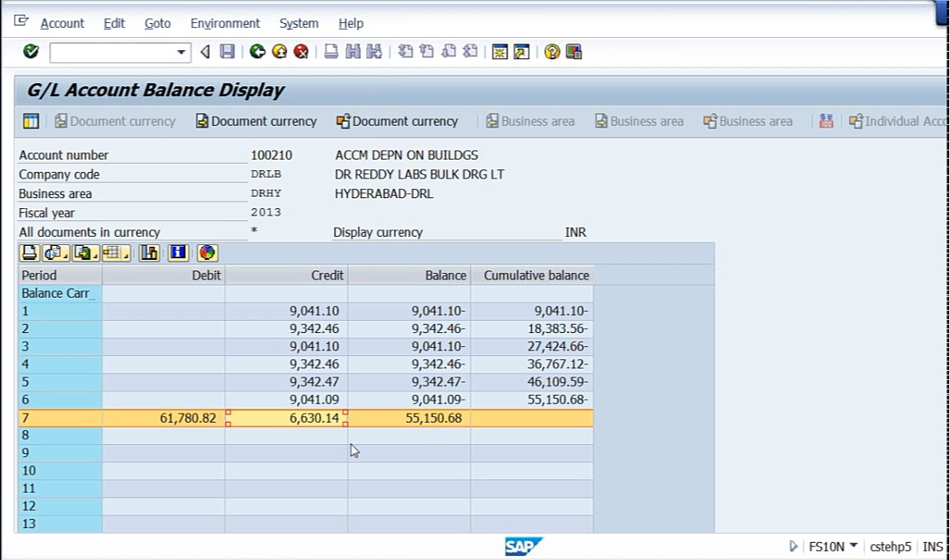This screenshot has height=560, width=949.
Task: Open the Edit menu
Action: coord(113,24)
